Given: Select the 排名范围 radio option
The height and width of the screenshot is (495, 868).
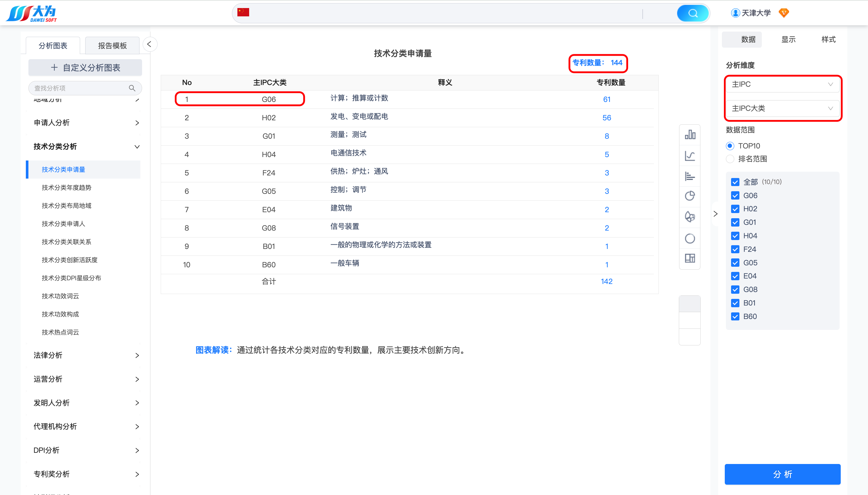Looking at the screenshot, I should (730, 159).
